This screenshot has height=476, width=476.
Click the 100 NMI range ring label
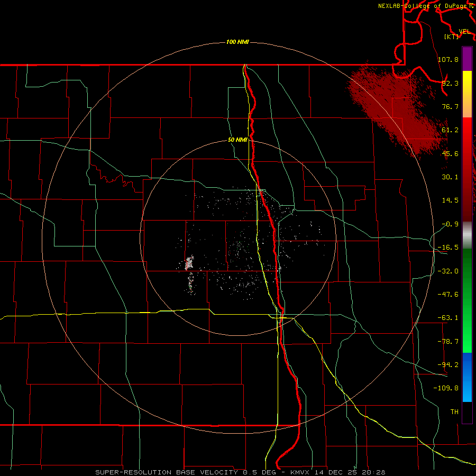click(x=237, y=42)
